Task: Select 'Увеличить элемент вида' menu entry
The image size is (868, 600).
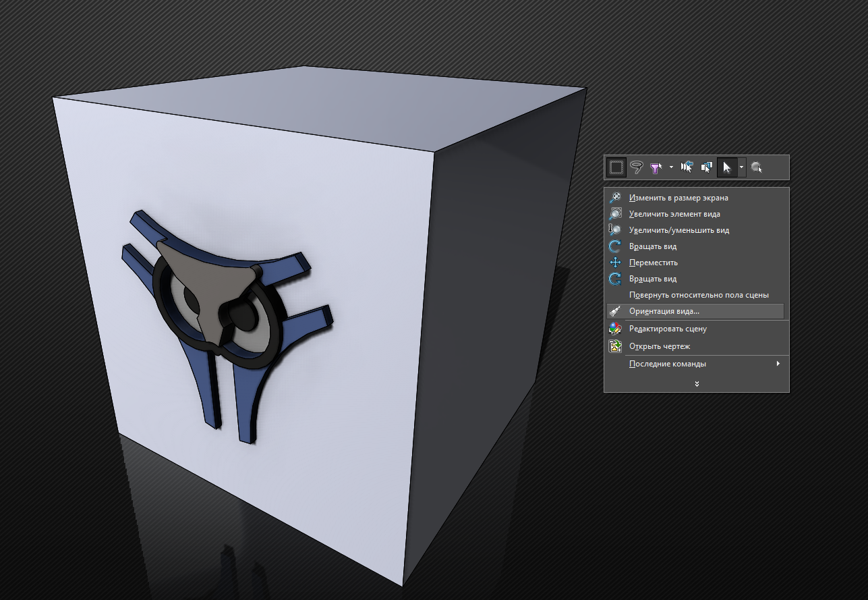Action: click(696, 214)
